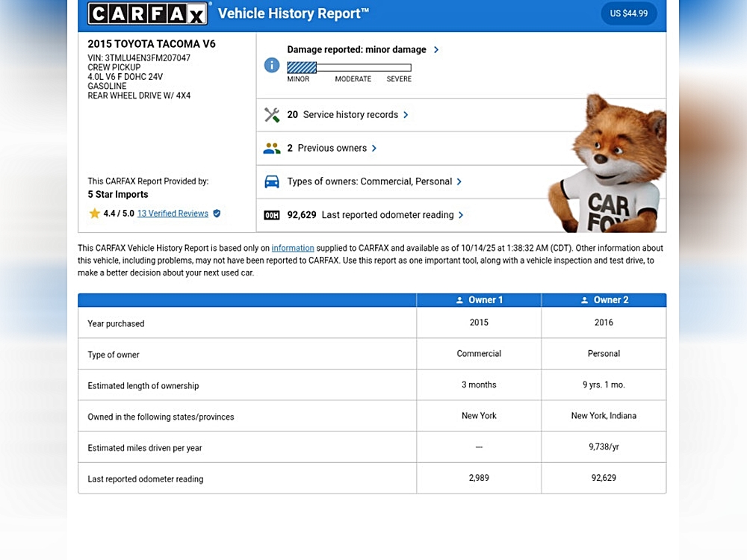Click the Owner 1 person icon
The height and width of the screenshot is (560, 747).
459,300
